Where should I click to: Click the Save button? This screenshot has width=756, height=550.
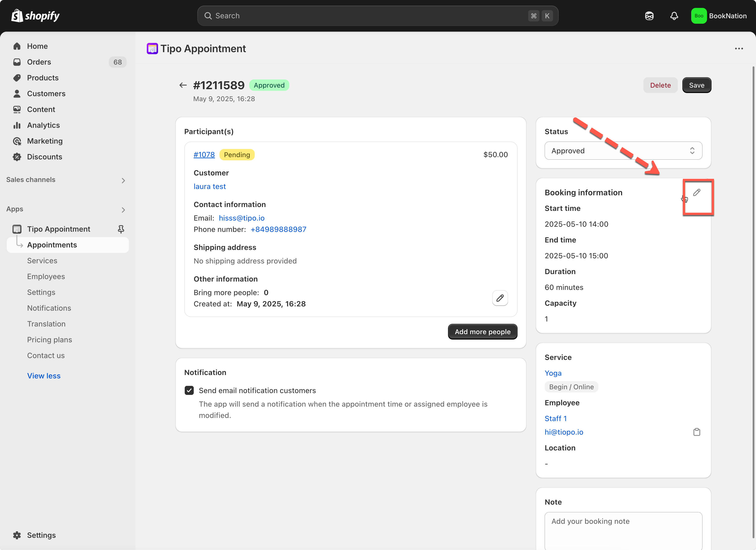click(x=696, y=85)
